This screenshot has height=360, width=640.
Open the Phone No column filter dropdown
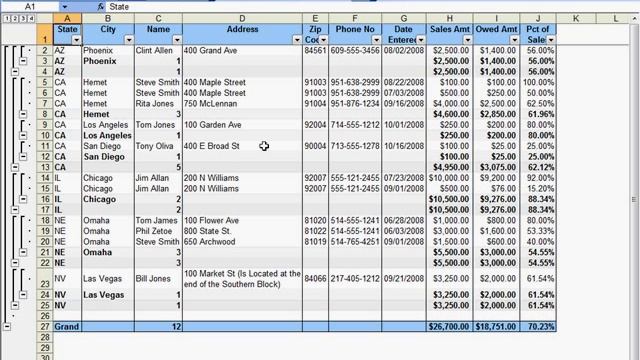pos(376,40)
